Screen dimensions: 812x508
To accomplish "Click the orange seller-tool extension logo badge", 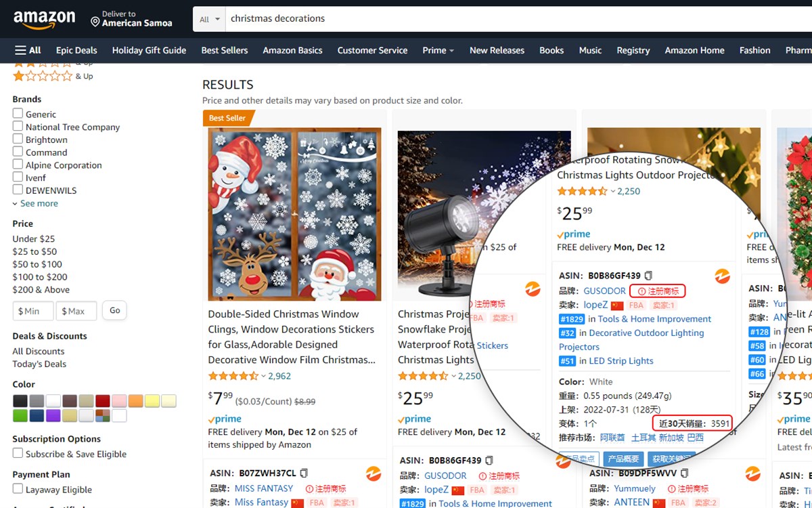I will point(723,276).
